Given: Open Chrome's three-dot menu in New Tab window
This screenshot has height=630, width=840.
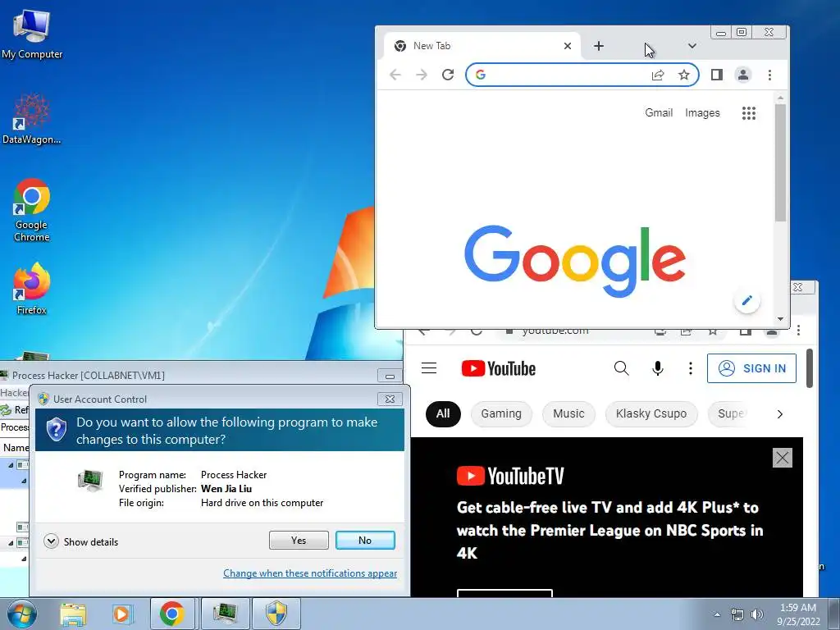Looking at the screenshot, I should 769,75.
